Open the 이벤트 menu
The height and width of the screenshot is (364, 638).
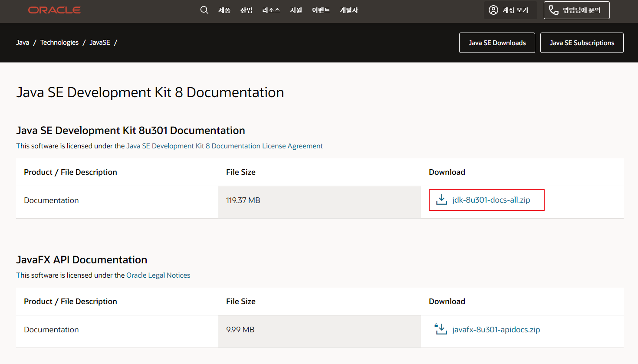[321, 10]
